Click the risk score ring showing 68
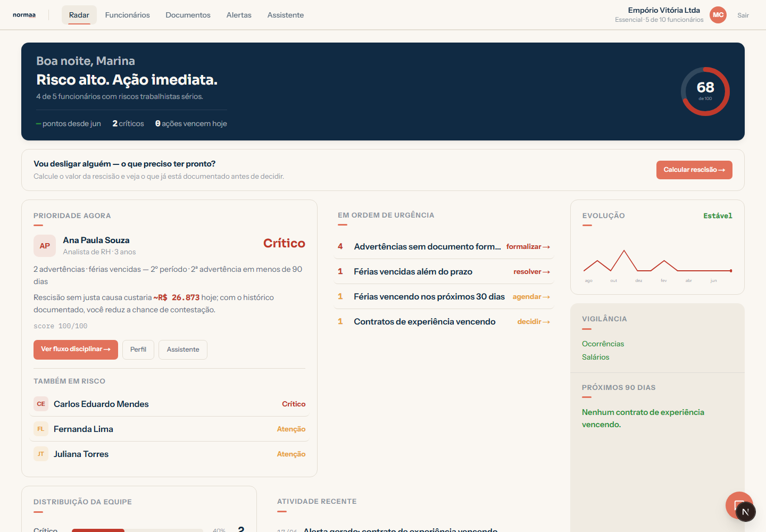This screenshot has width=766, height=532. pos(705,92)
